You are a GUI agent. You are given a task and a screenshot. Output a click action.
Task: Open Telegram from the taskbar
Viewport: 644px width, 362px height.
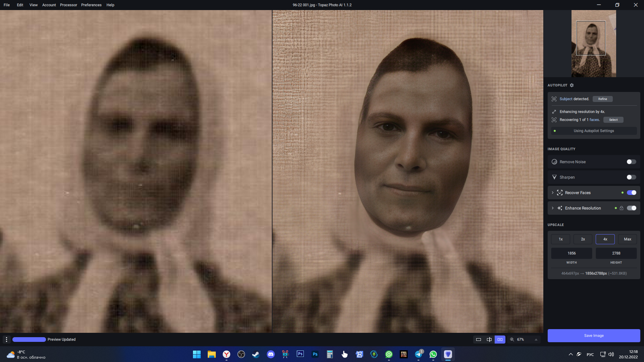[x=418, y=354]
